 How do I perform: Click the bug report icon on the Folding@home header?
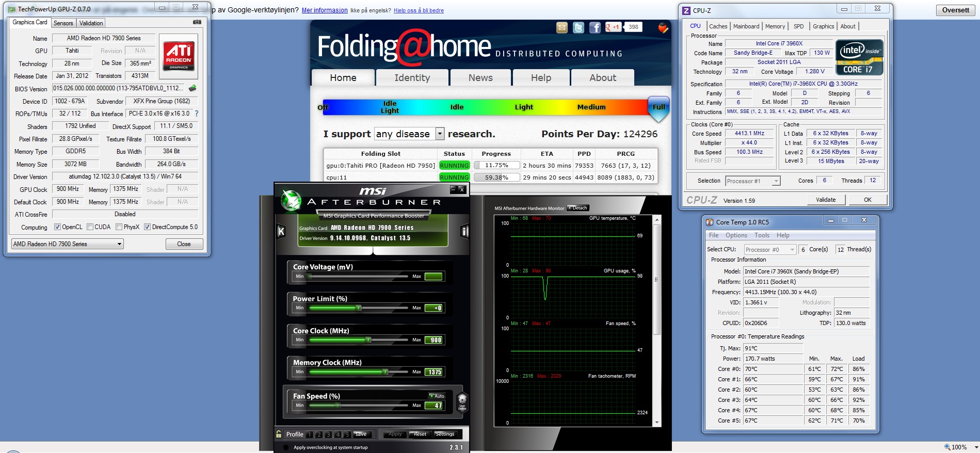pyautogui.click(x=663, y=27)
